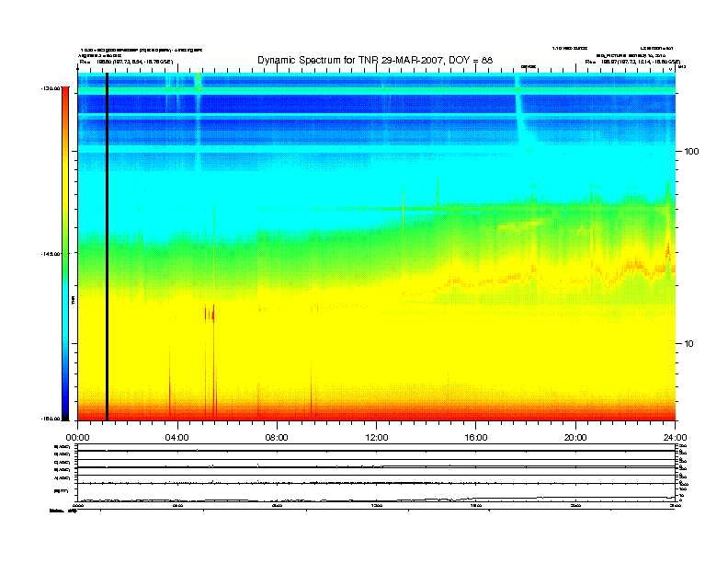Click the 100 frequency axis label

pyautogui.click(x=691, y=152)
